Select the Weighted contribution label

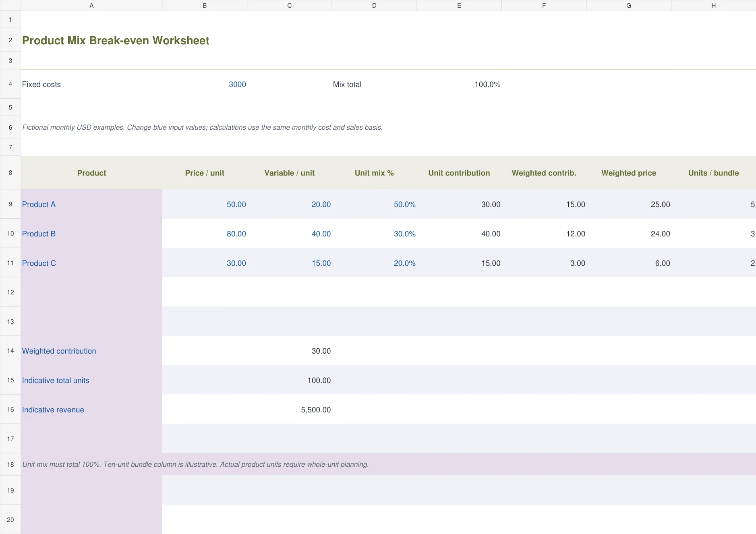click(91, 351)
